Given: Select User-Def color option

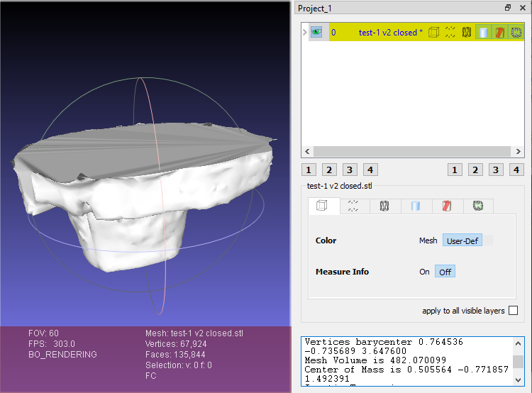Looking at the screenshot, I should pyautogui.click(x=462, y=240).
